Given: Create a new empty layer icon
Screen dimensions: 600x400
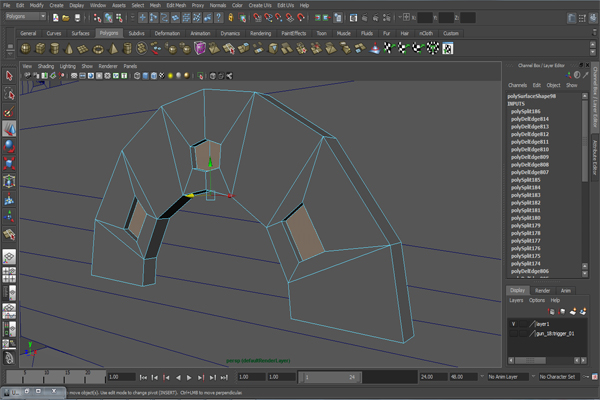Looking at the screenshot, I should (x=572, y=312).
